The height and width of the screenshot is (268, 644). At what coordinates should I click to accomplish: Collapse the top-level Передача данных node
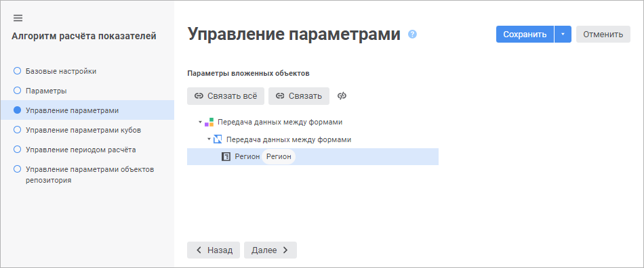[200, 122]
